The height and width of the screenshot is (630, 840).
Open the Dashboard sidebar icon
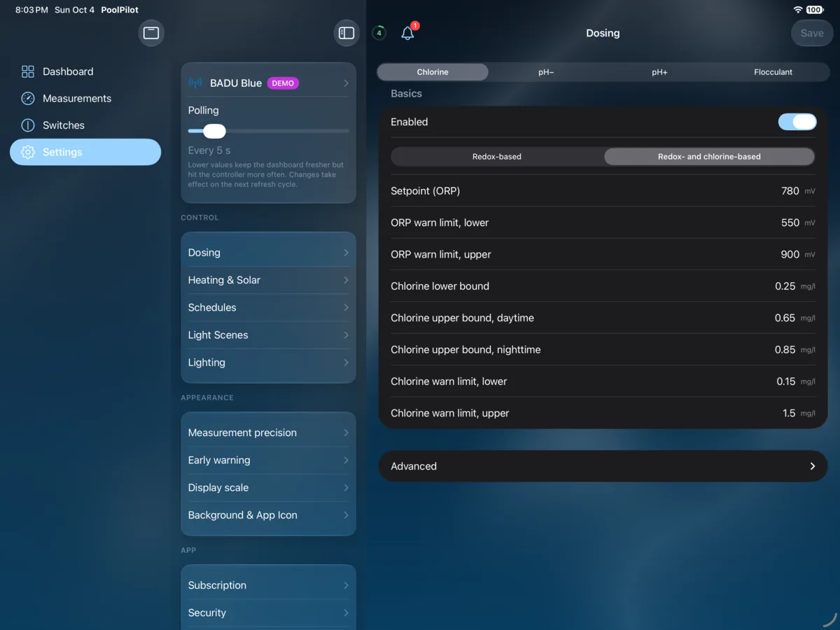tap(28, 71)
